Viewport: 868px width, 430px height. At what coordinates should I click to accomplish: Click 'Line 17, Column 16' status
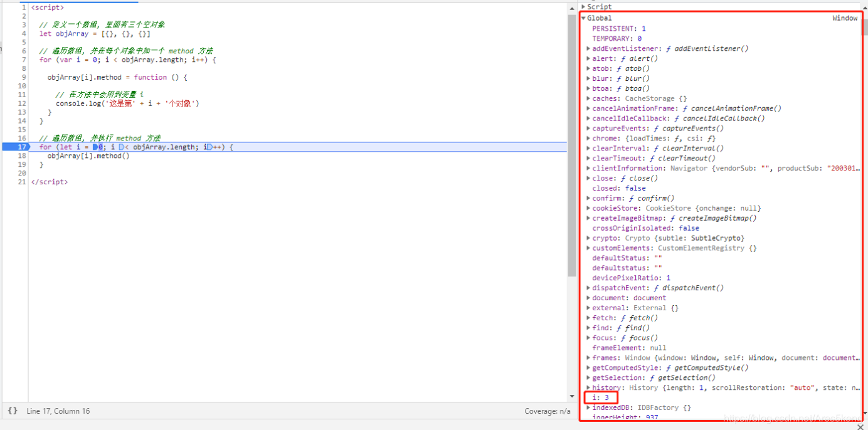(x=58, y=411)
